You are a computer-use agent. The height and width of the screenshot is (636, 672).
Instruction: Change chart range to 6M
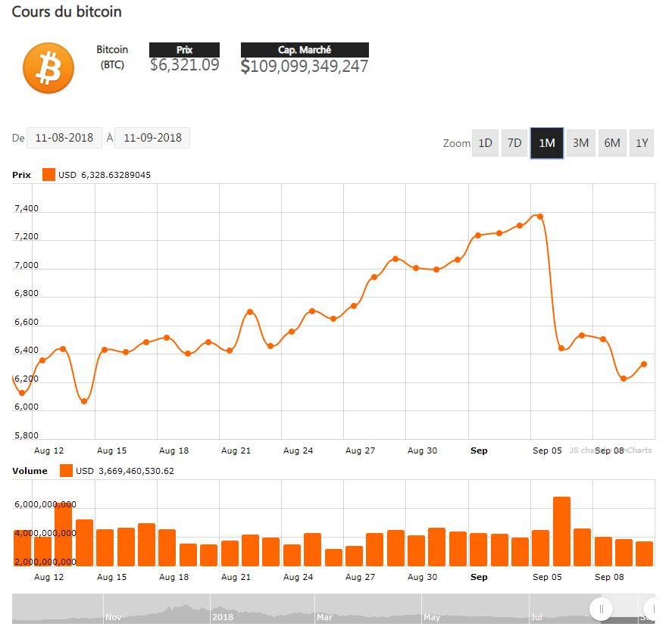[611, 143]
